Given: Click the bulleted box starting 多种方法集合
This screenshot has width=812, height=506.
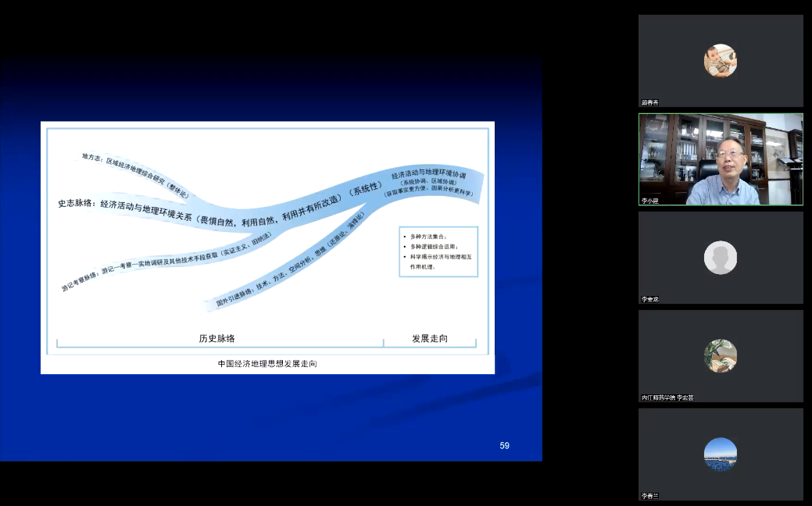Looking at the screenshot, I should 437,251.
